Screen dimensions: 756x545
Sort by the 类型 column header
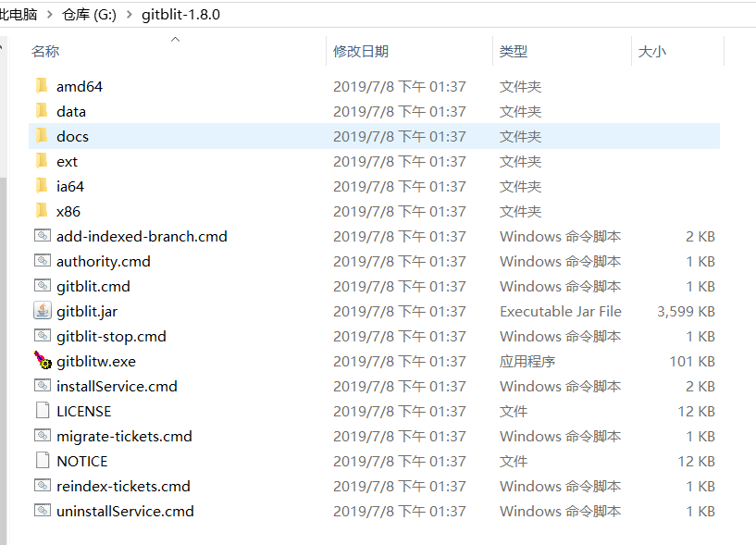(x=514, y=51)
